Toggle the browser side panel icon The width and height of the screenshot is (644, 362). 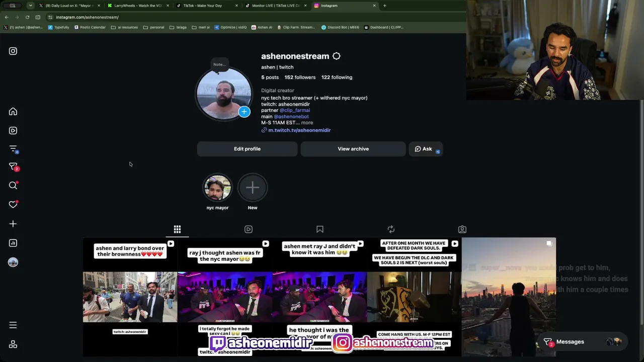pos(38,17)
